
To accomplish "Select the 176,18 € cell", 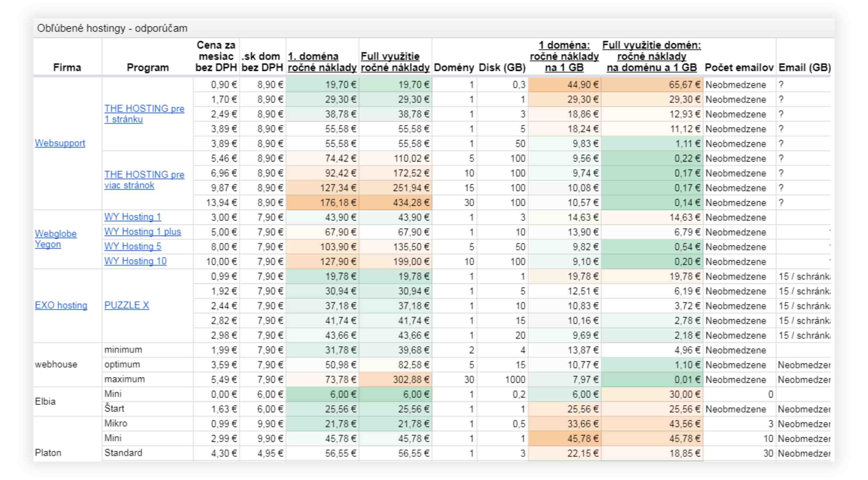I will [322, 203].
